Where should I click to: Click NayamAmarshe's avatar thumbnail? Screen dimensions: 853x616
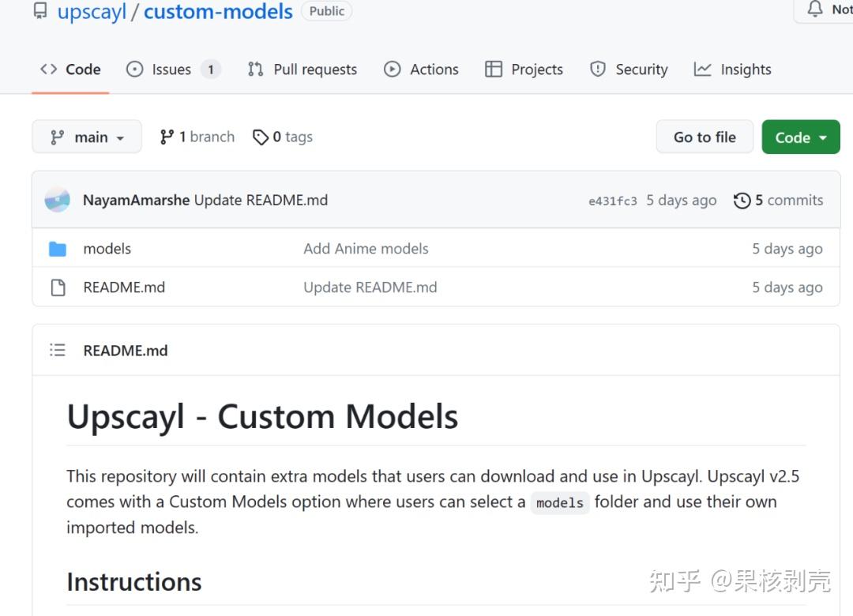point(56,200)
